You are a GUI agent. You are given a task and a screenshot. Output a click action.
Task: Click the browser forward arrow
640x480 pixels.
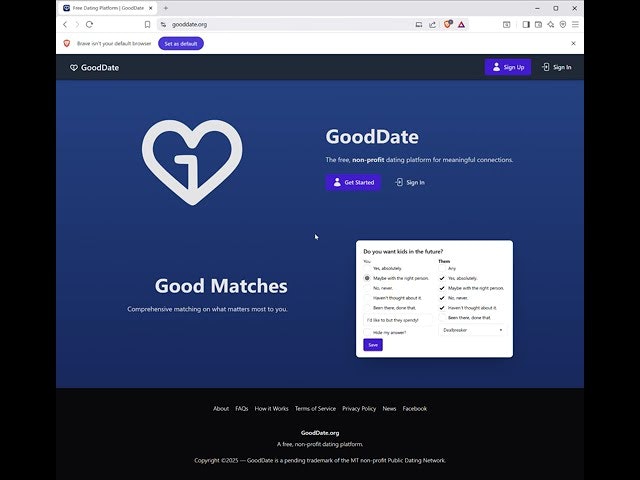[77, 24]
